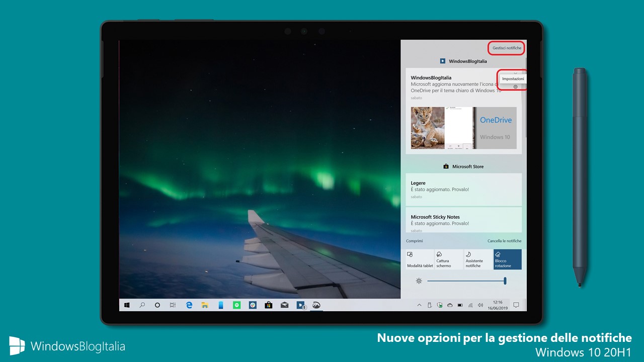This screenshot has height=362, width=644.
Task: Launch Cortana from the taskbar circle
Action: click(x=157, y=305)
